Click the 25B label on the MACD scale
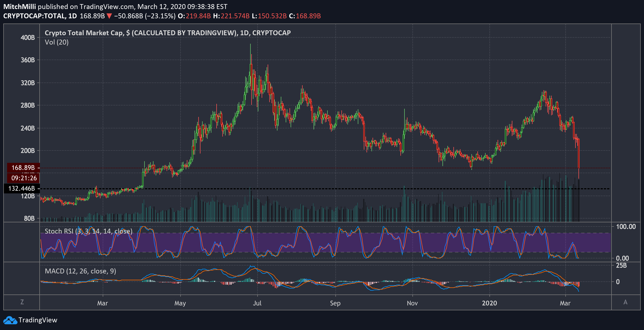644x330 pixels. (621, 266)
